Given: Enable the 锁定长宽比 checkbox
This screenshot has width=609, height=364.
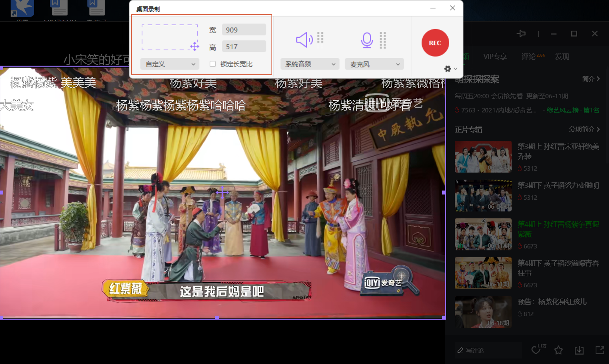Looking at the screenshot, I should point(212,64).
